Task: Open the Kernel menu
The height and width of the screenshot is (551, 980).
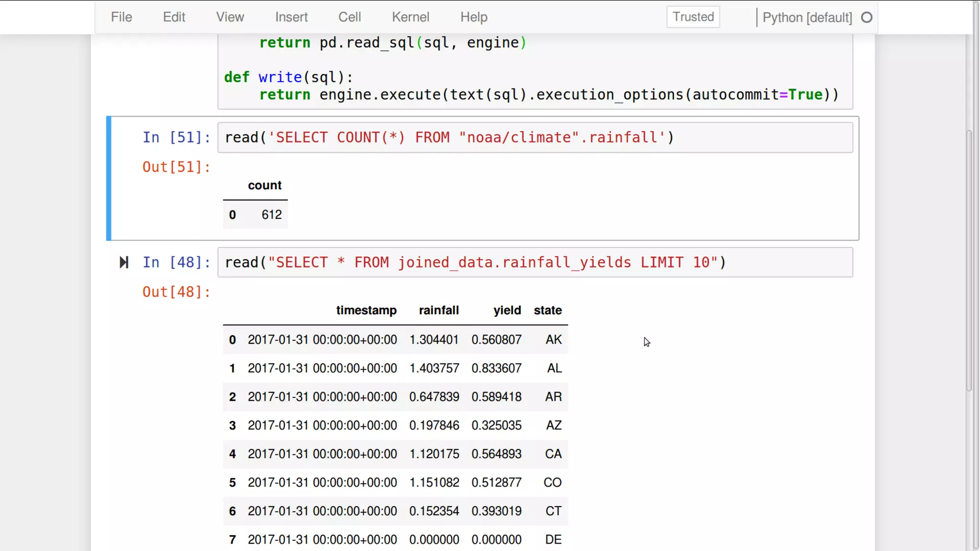Action: pyautogui.click(x=410, y=17)
